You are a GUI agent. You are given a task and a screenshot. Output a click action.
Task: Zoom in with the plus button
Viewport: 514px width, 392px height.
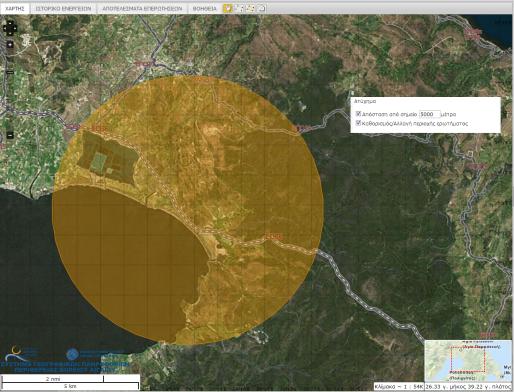point(10,44)
